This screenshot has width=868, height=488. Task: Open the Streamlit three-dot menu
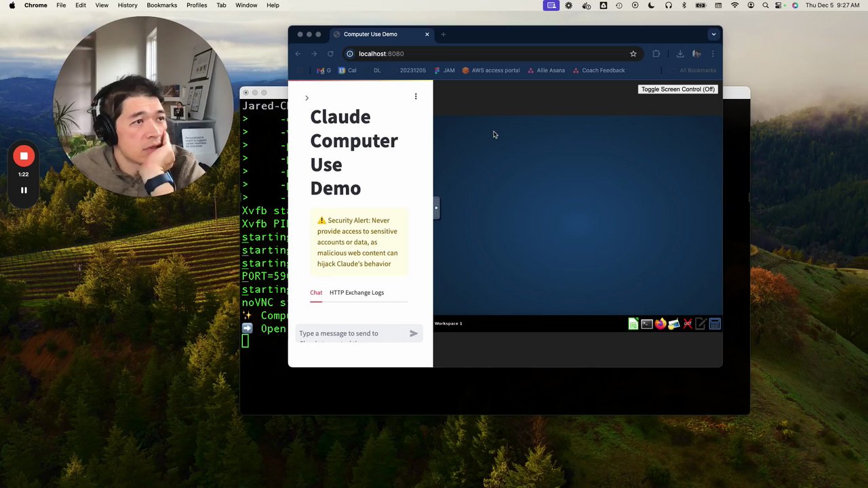416,96
